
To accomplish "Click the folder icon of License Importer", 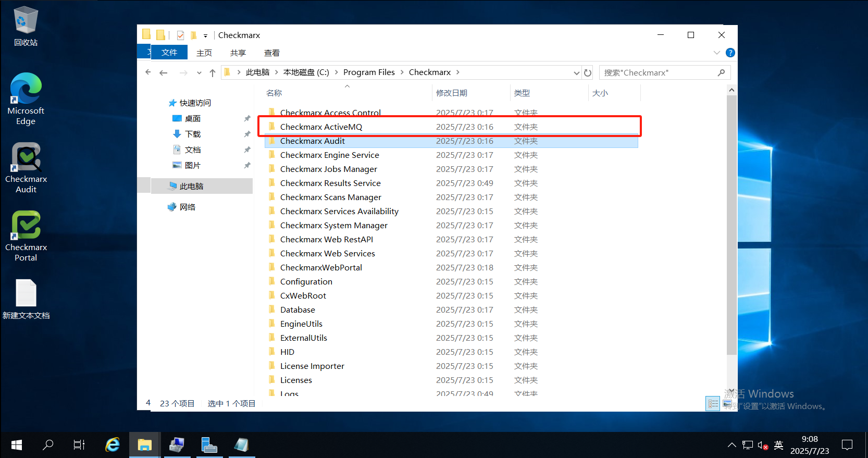I will pyautogui.click(x=271, y=366).
